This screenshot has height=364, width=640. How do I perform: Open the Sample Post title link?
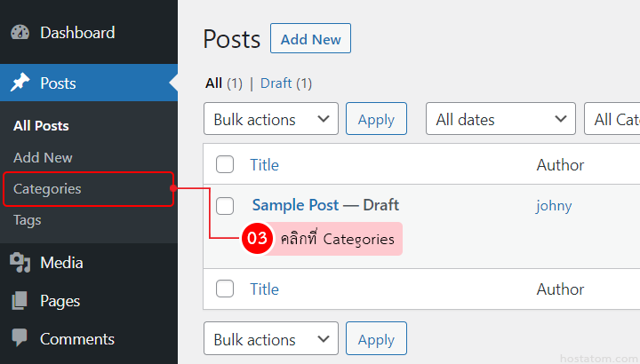(295, 205)
